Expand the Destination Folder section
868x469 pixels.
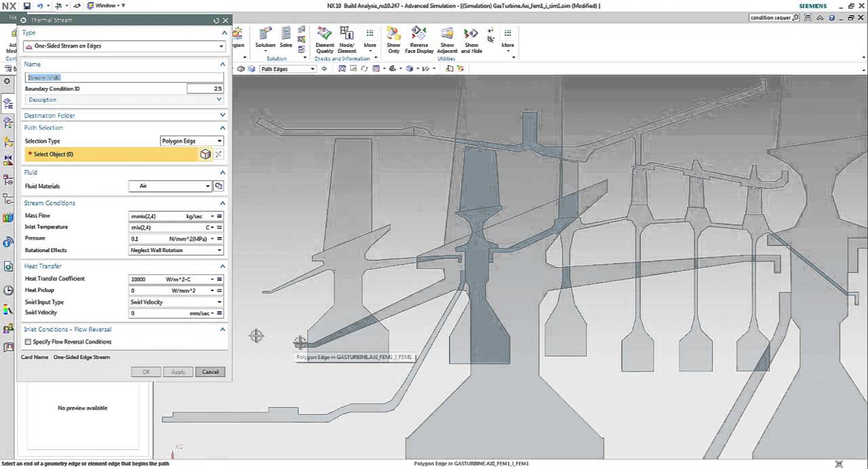(223, 116)
